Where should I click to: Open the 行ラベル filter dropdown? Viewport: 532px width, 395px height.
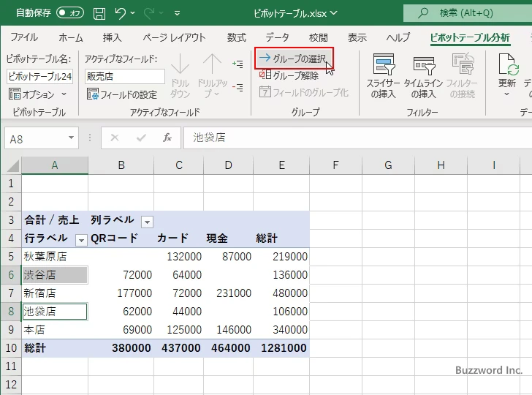click(81, 241)
